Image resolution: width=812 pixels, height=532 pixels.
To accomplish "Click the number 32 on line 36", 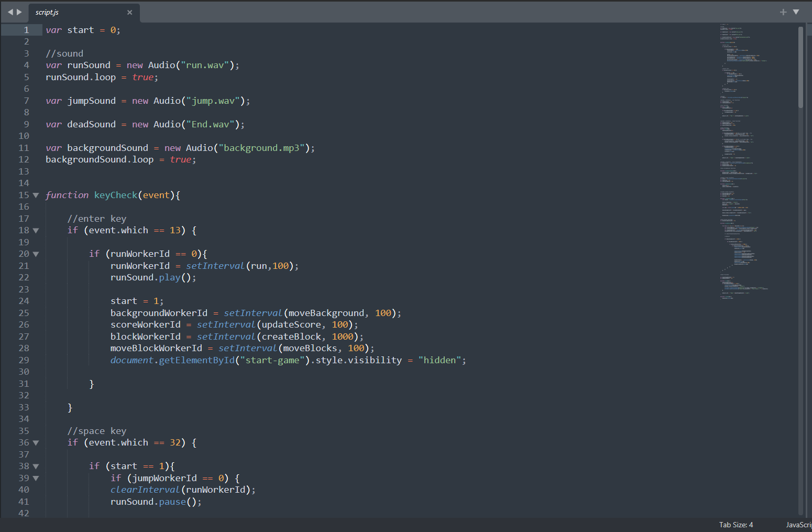I will tap(175, 442).
